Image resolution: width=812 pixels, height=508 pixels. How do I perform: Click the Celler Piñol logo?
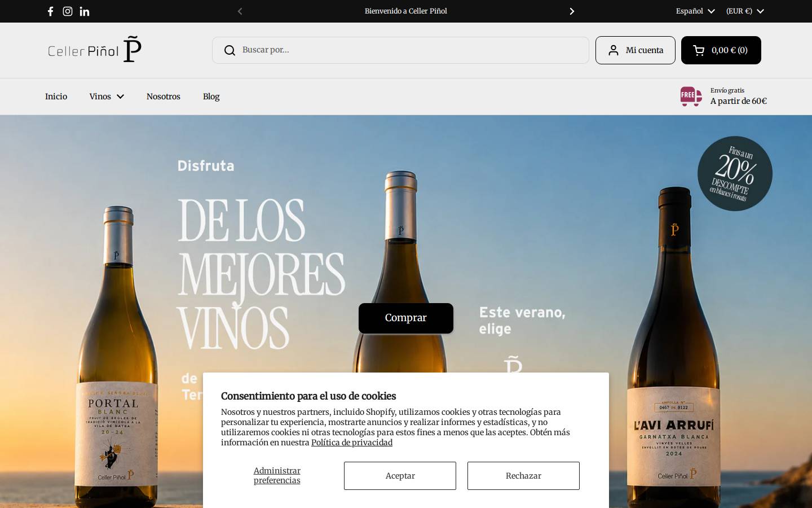(x=95, y=50)
